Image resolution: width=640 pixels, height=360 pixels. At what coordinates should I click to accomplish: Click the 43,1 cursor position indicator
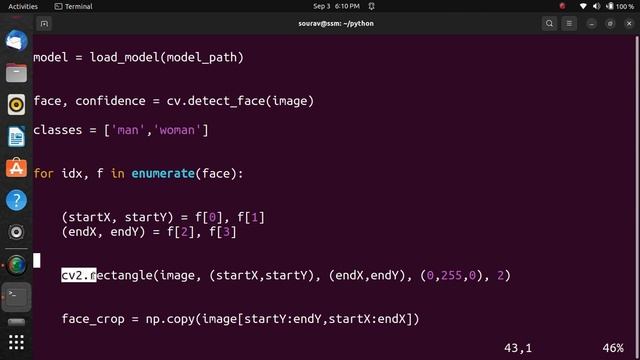(x=518, y=348)
